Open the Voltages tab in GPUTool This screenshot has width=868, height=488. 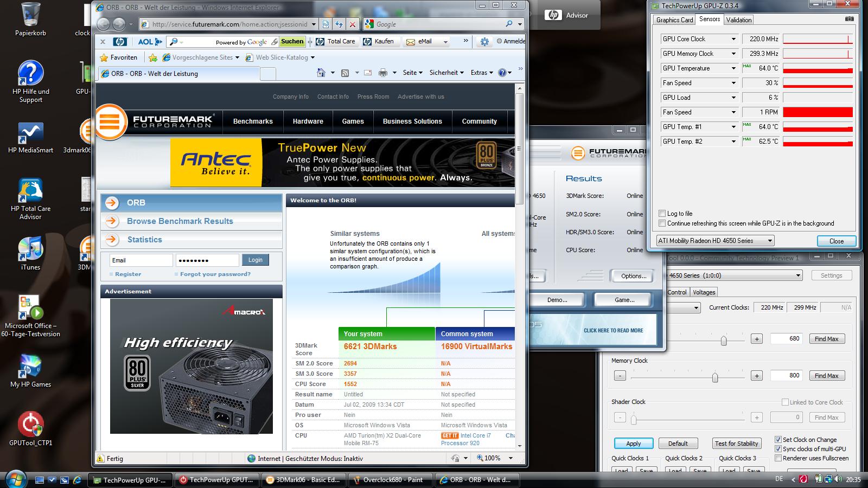click(704, 292)
